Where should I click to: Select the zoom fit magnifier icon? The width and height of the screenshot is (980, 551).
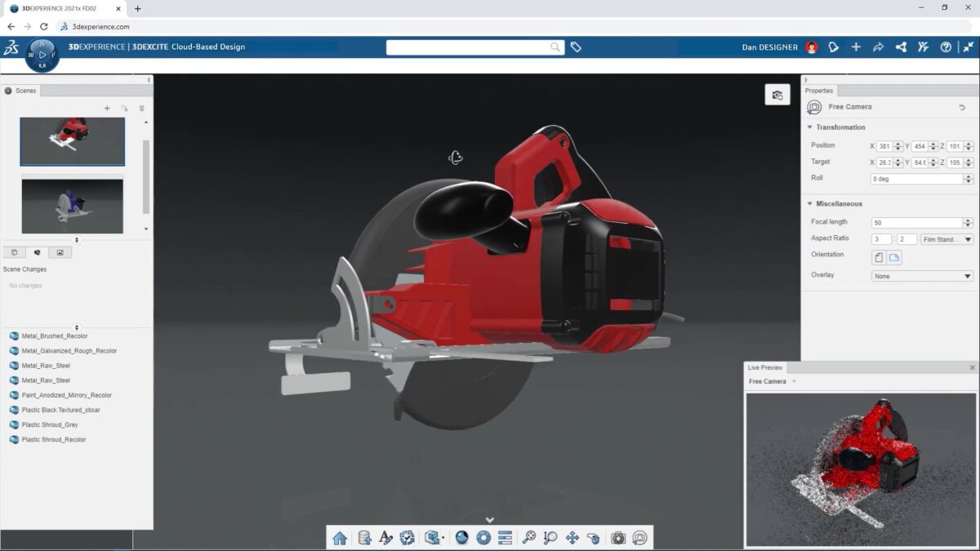click(x=529, y=538)
